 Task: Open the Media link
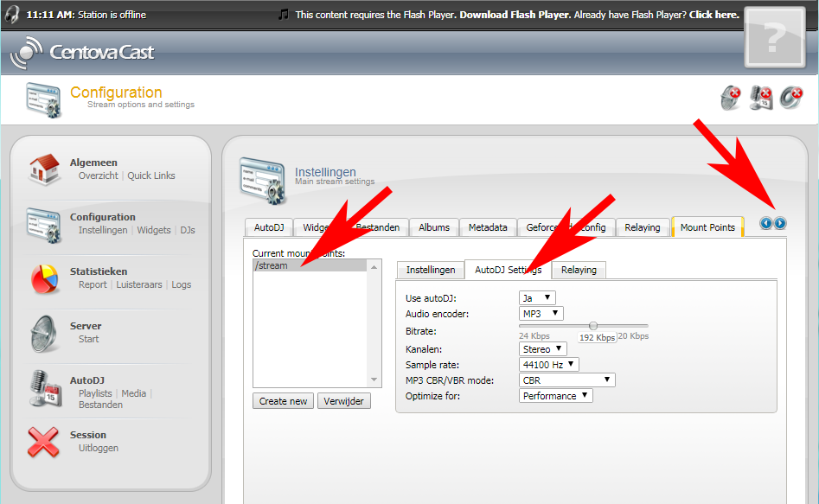[x=134, y=393]
